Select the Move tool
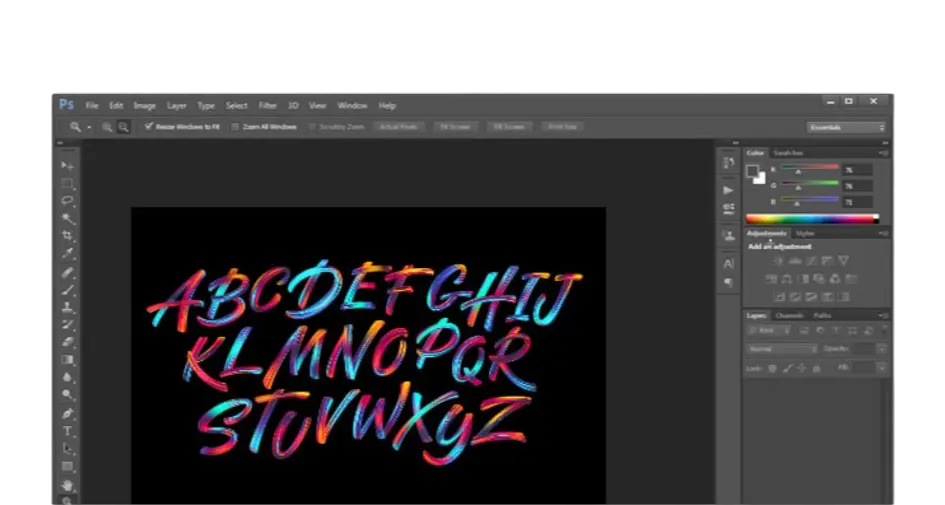This screenshot has height=505, width=945. pos(67,165)
